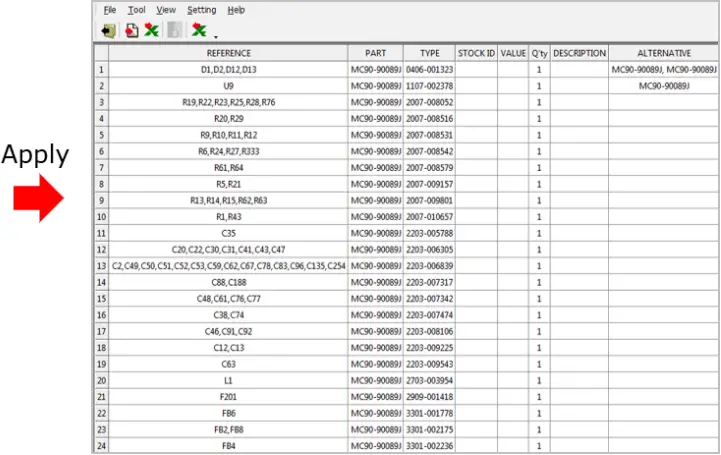
Task: Click type cell 3301-002236
Action: tap(429, 446)
